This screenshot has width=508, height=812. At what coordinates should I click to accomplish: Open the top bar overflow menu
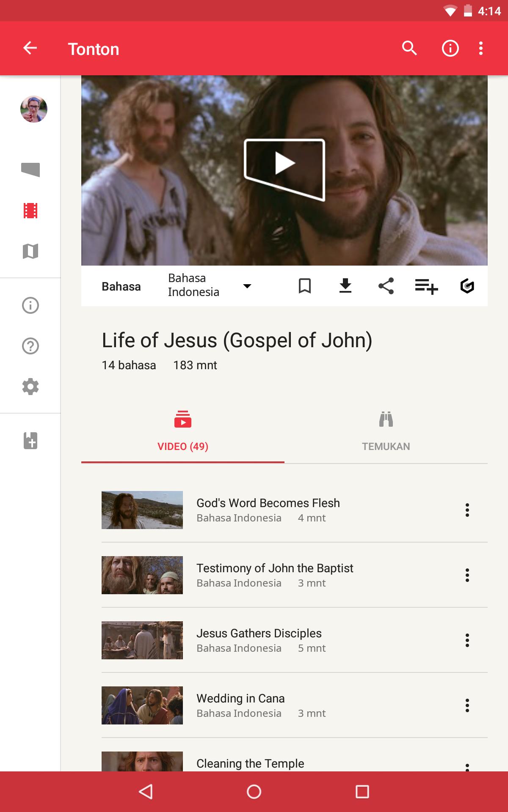[x=480, y=48]
